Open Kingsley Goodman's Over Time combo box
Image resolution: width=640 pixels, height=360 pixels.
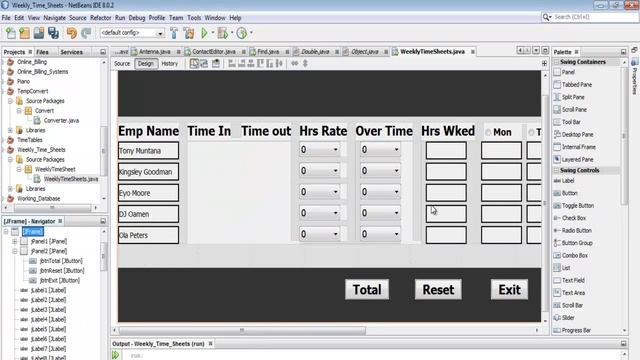tap(380, 171)
